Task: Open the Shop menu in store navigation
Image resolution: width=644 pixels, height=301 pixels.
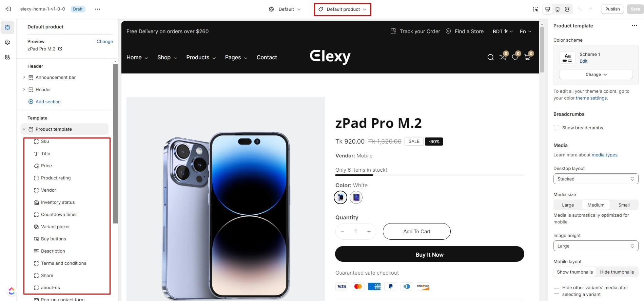Action: [x=167, y=58]
